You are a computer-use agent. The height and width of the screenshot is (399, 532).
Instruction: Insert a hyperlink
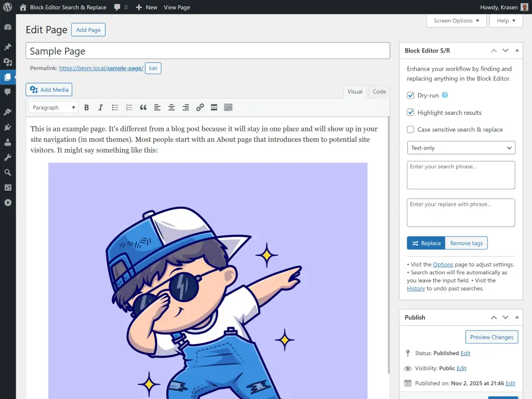200,108
